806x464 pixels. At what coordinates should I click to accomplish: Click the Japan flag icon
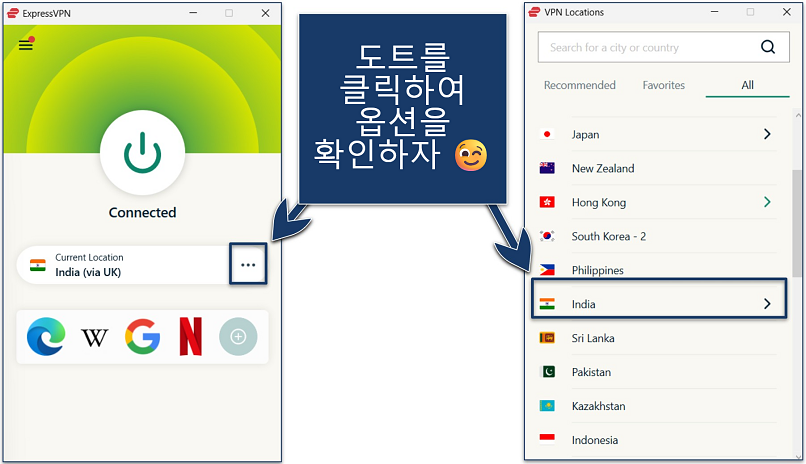tap(547, 134)
